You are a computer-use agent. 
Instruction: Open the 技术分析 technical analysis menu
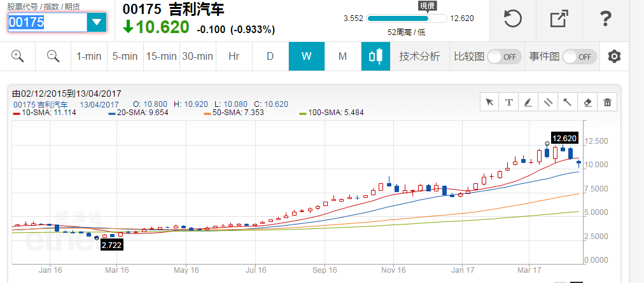click(419, 56)
